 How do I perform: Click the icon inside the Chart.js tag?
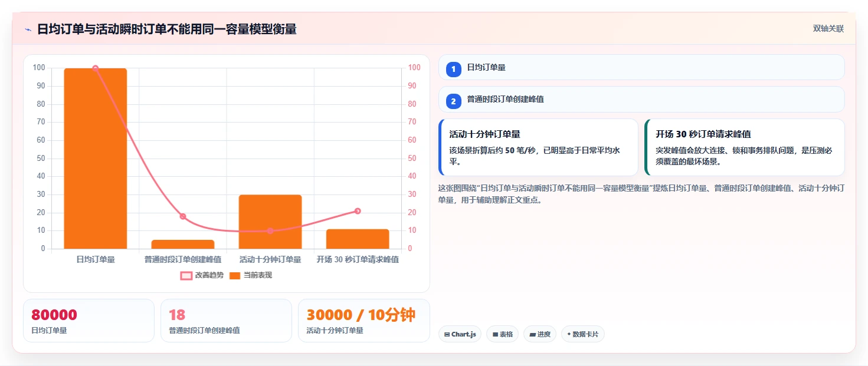point(447,334)
